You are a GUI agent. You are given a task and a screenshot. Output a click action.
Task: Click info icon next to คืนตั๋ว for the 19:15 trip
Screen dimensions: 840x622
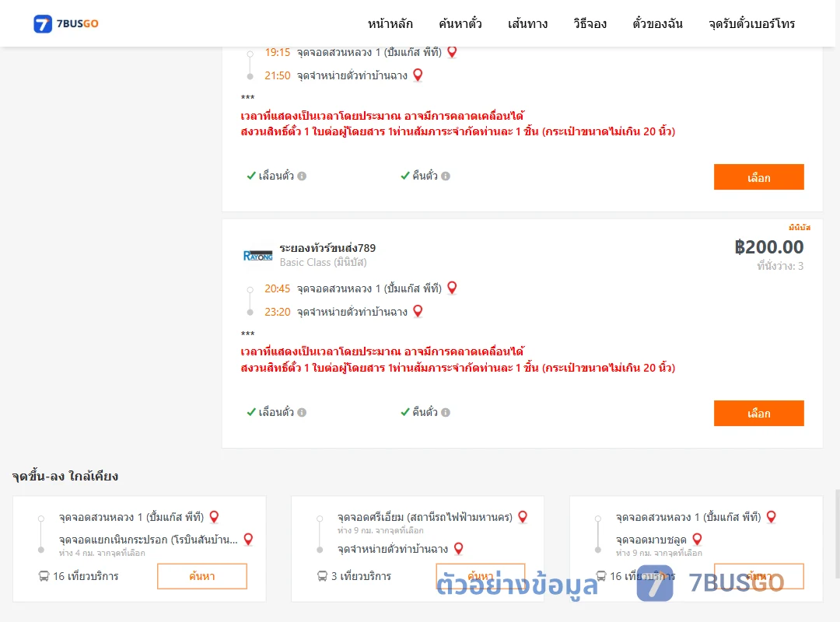(x=446, y=176)
